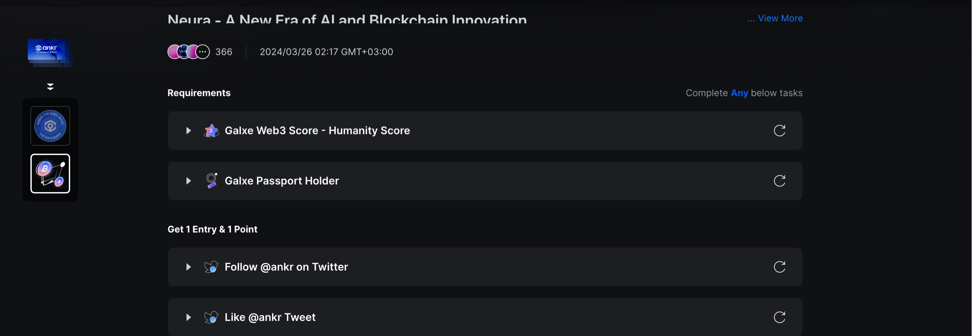Click the Twitter bird icon beside Follow @ankr
The image size is (980, 336).
(x=211, y=267)
